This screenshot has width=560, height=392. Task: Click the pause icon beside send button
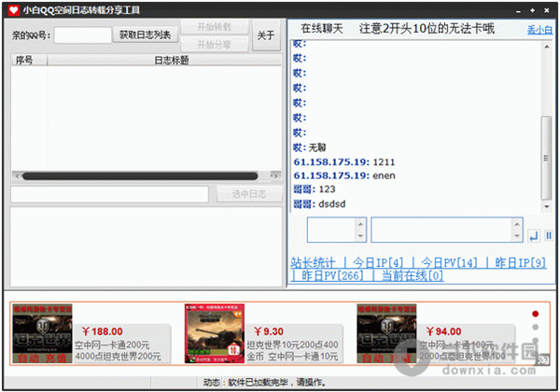[549, 235]
